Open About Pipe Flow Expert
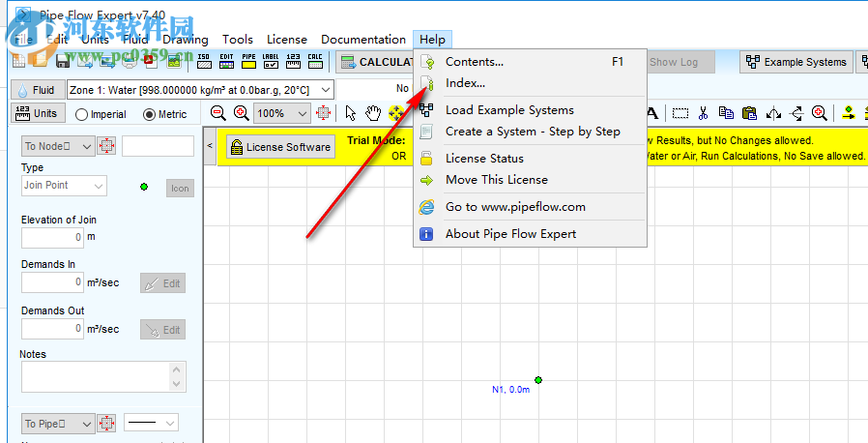 [x=530, y=234]
